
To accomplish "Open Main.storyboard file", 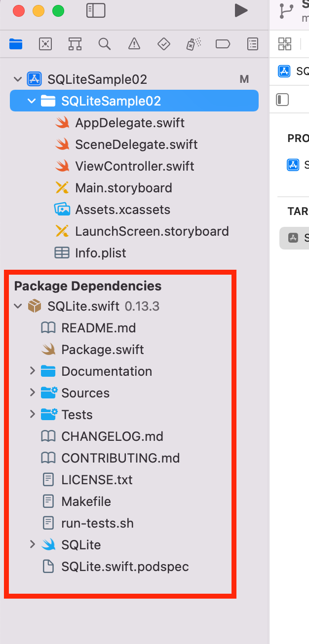I will click(x=123, y=188).
